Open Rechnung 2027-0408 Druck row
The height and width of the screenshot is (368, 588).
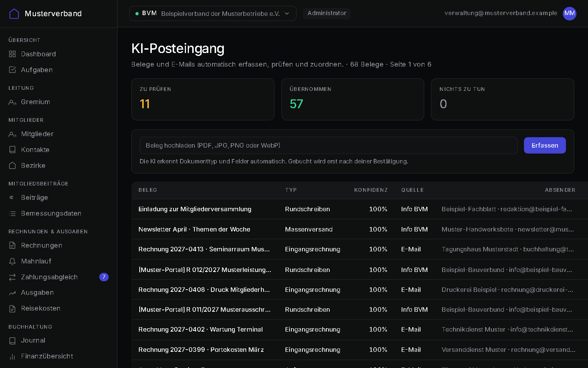[x=360, y=290]
